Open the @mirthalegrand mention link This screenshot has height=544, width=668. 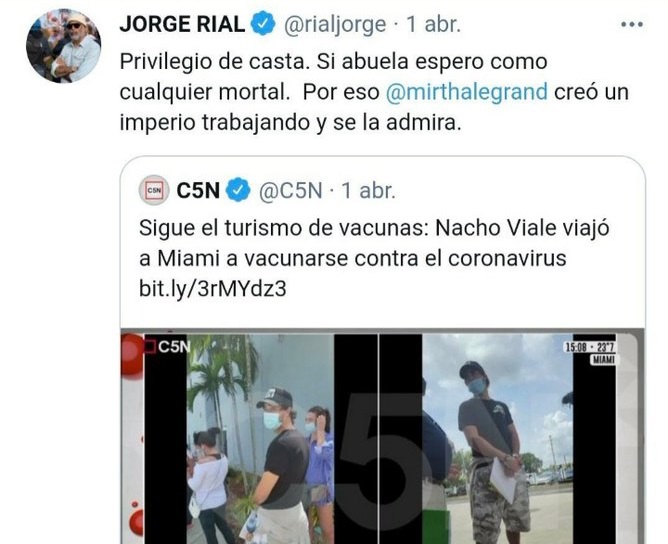[x=466, y=92]
